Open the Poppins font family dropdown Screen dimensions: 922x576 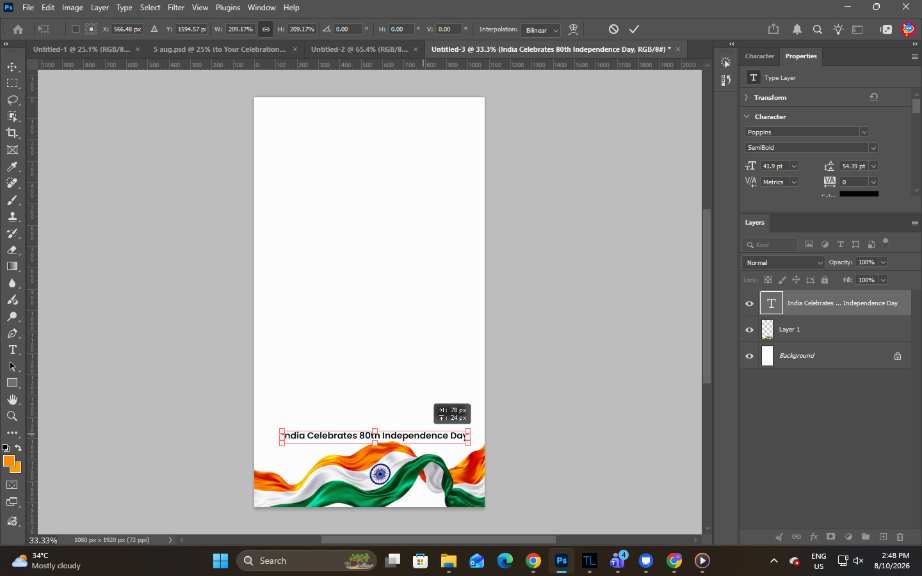(x=806, y=132)
